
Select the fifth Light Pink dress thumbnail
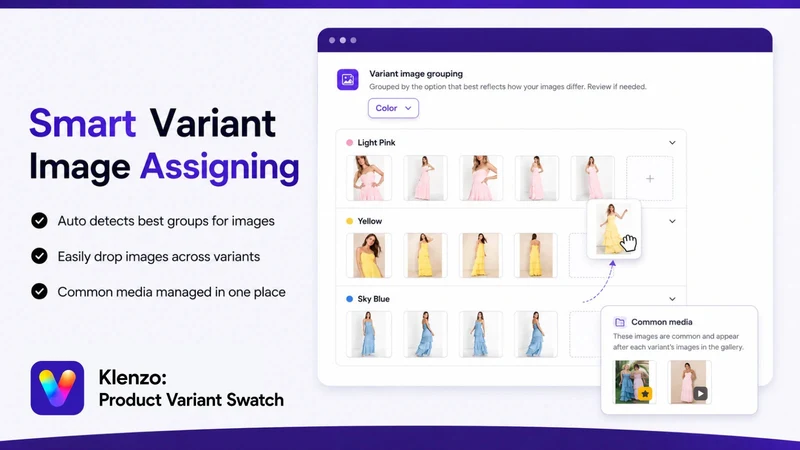pyautogui.click(x=592, y=178)
